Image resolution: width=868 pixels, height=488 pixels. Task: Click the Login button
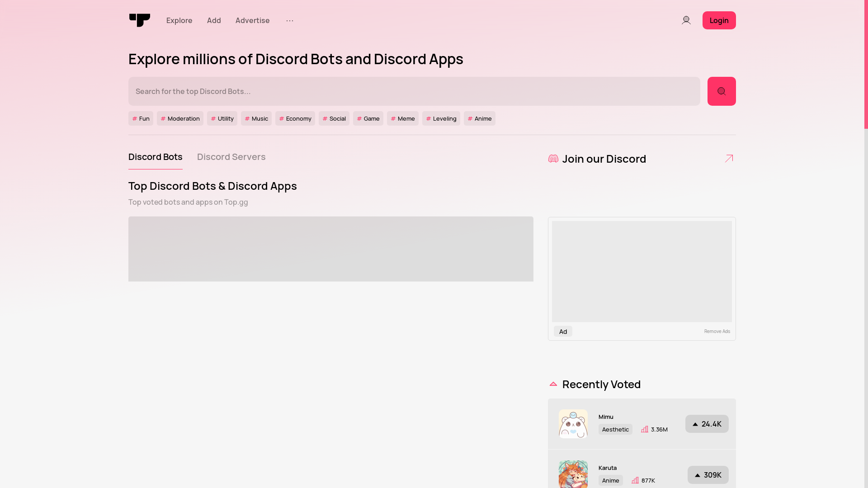[719, 20]
